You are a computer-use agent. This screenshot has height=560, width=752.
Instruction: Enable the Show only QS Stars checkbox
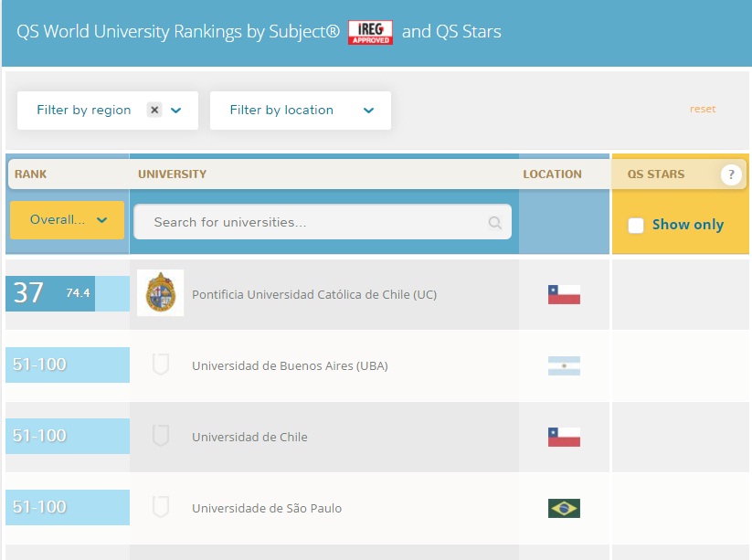coord(636,226)
